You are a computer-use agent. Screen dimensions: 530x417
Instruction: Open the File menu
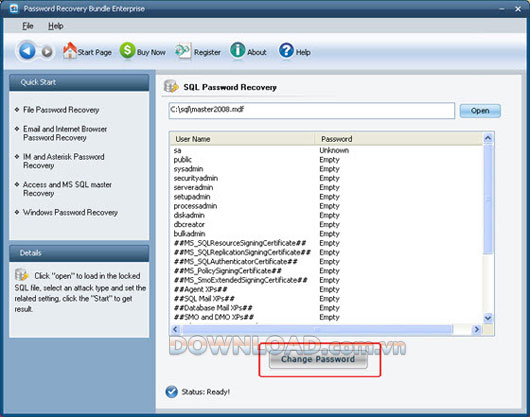(28, 26)
